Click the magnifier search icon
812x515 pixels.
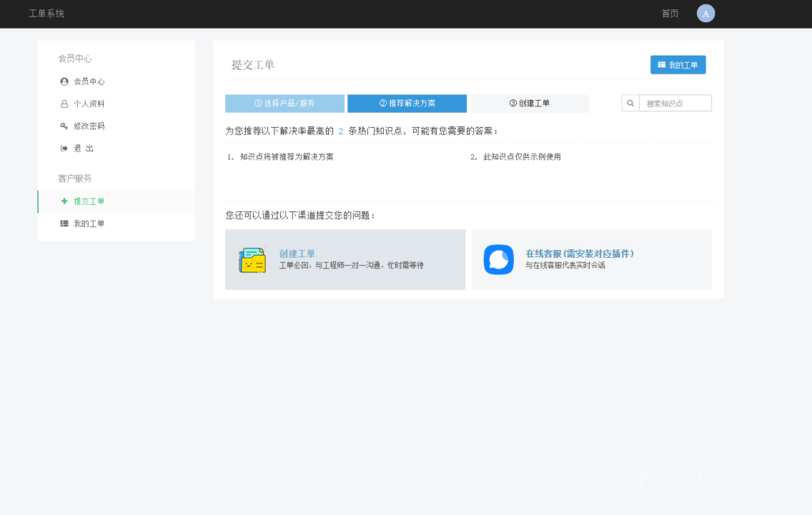[x=630, y=103]
